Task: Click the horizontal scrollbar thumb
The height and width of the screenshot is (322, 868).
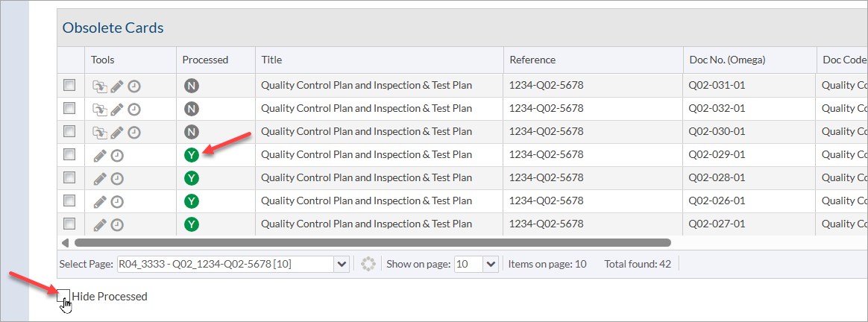Action: 373,242
